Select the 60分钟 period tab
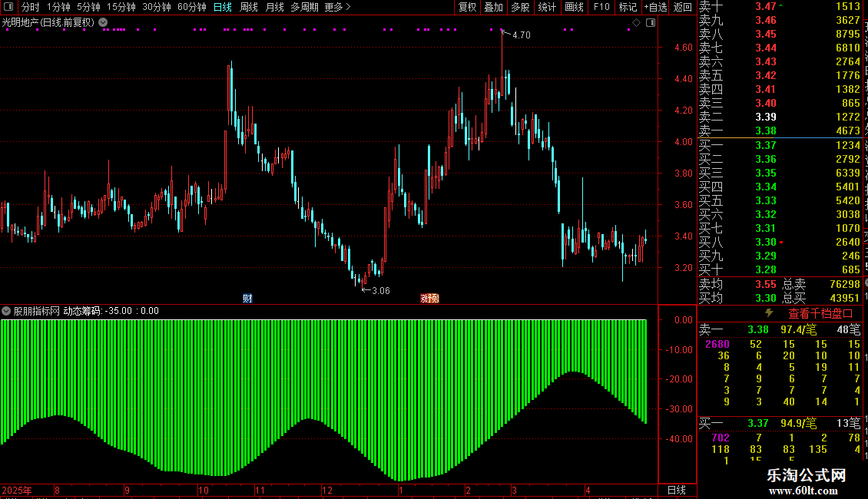Screen dimensions: 868x499 192,7
